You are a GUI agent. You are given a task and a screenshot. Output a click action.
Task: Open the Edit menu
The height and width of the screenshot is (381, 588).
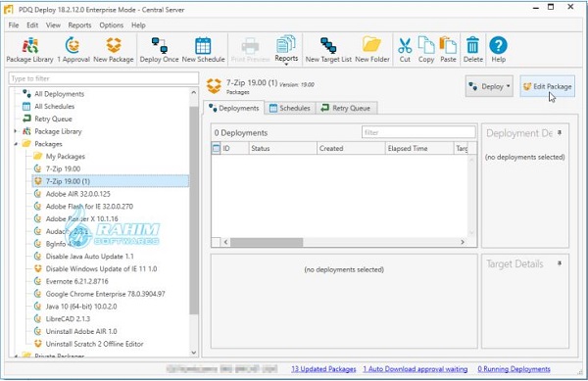(x=32, y=25)
